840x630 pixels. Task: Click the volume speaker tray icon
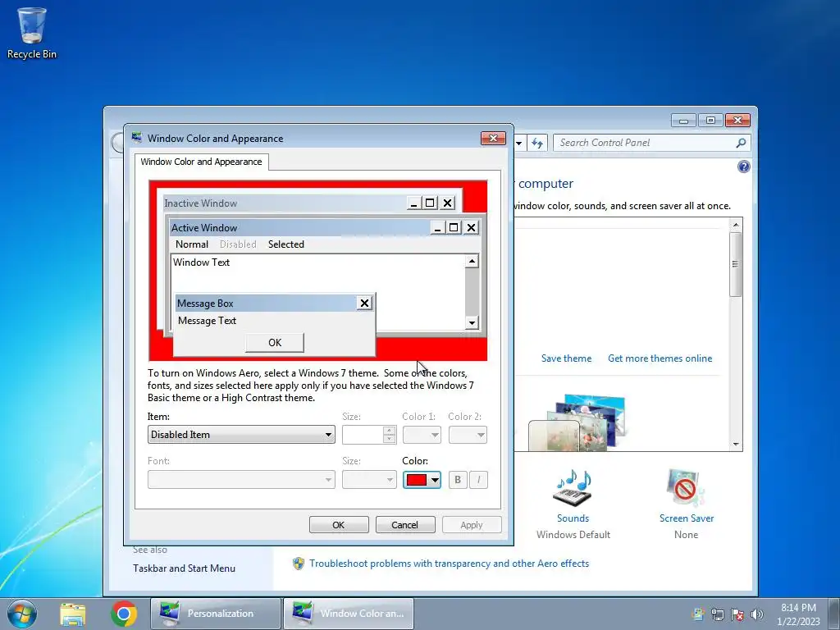(x=757, y=614)
